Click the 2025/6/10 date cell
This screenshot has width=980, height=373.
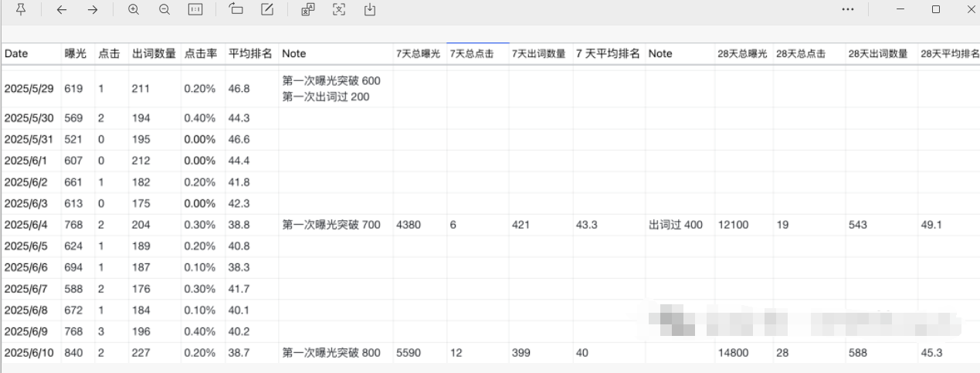click(29, 353)
